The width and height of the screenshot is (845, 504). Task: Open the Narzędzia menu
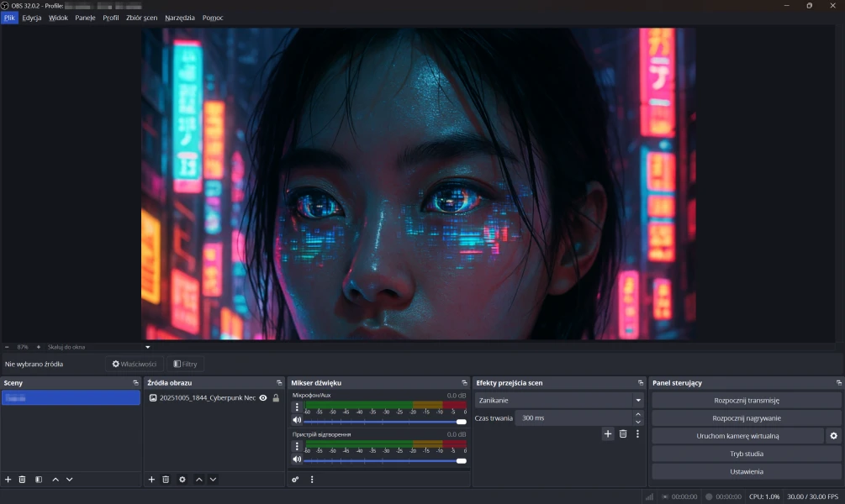coord(180,18)
